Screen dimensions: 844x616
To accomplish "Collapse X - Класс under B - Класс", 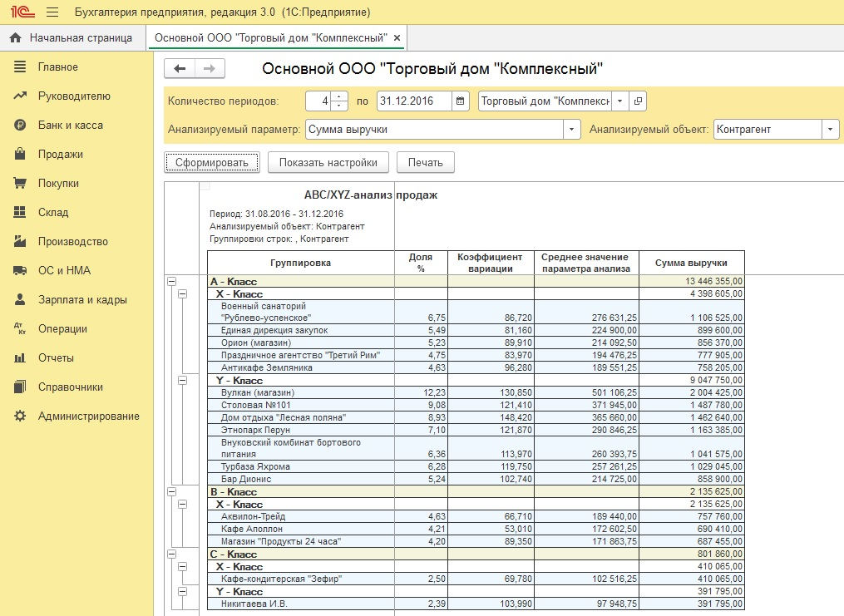I will coord(182,504).
